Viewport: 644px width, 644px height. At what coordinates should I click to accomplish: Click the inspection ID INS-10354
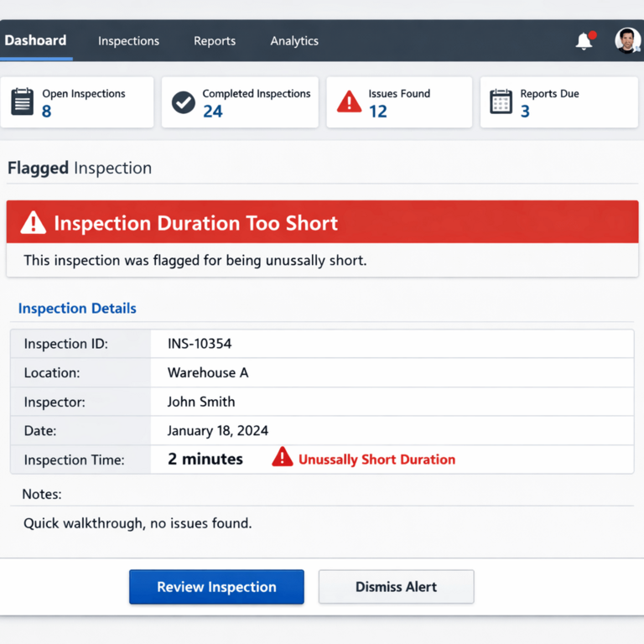200,343
